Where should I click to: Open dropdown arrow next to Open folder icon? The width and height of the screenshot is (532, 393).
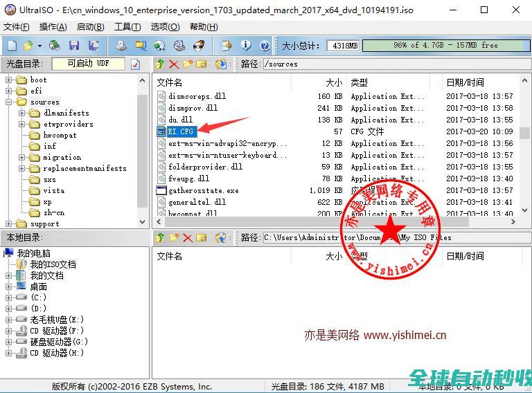tap(39, 46)
